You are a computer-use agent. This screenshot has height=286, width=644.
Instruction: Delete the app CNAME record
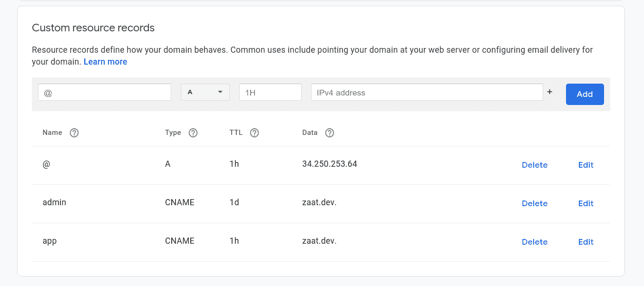click(x=535, y=242)
